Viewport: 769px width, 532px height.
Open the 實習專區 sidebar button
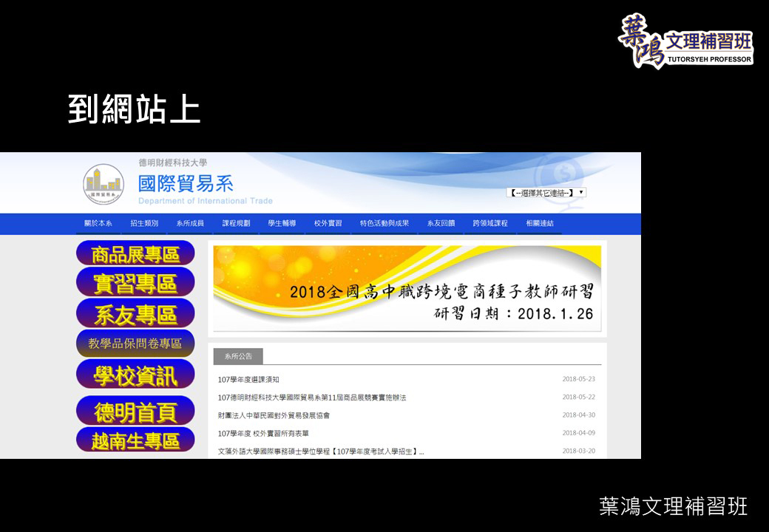tap(135, 283)
